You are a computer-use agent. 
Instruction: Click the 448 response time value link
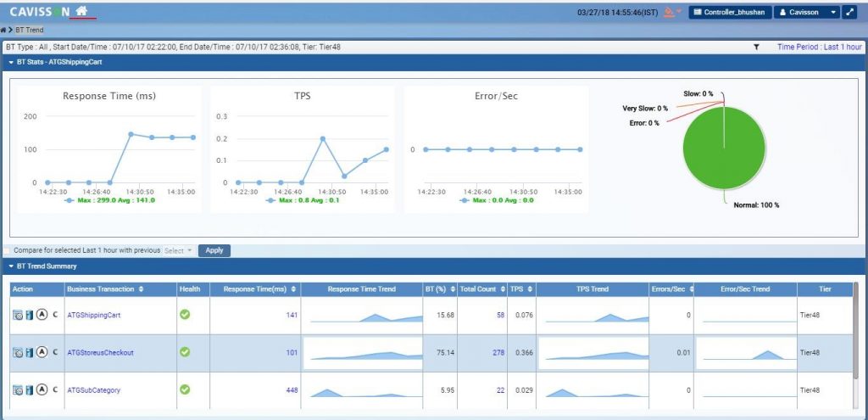point(292,390)
